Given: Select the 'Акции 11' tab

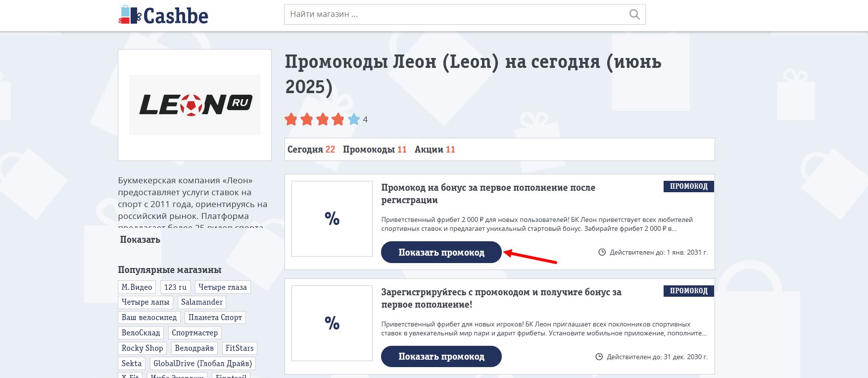Looking at the screenshot, I should (x=435, y=150).
